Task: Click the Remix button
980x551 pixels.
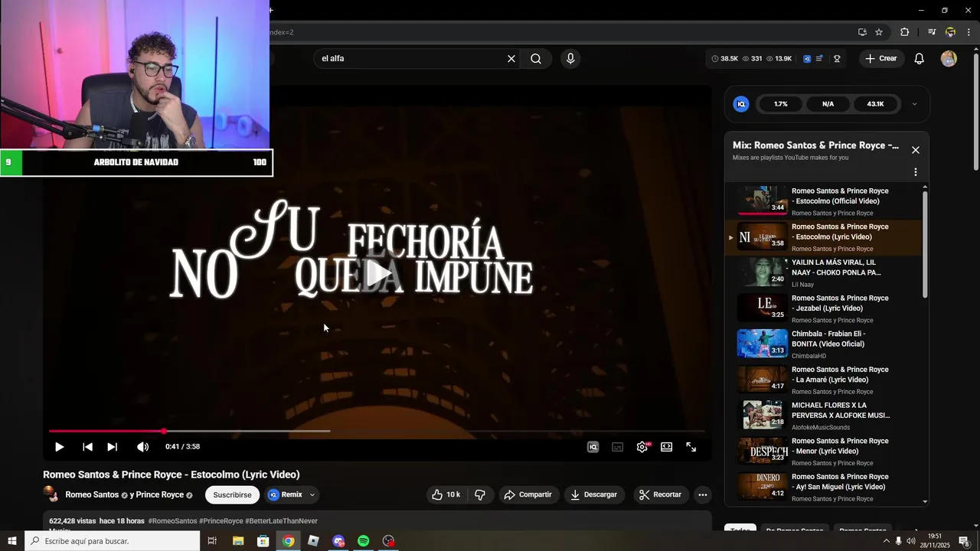Action: pyautogui.click(x=285, y=495)
